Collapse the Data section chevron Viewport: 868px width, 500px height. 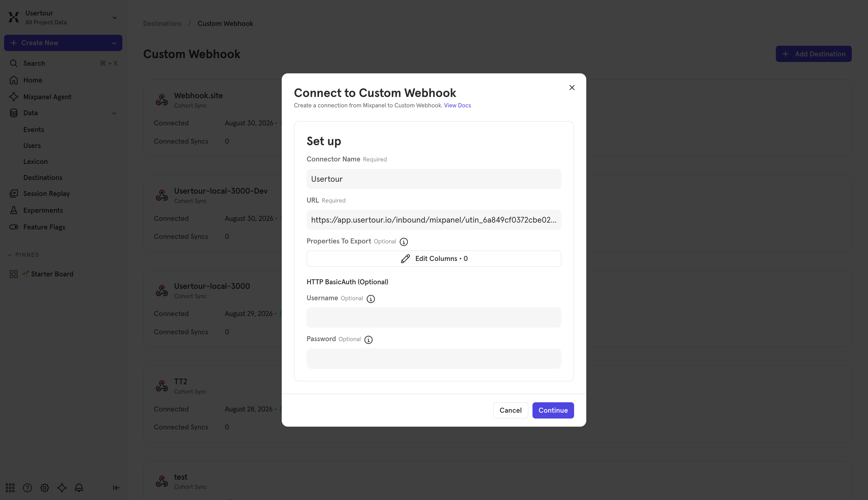click(x=114, y=113)
